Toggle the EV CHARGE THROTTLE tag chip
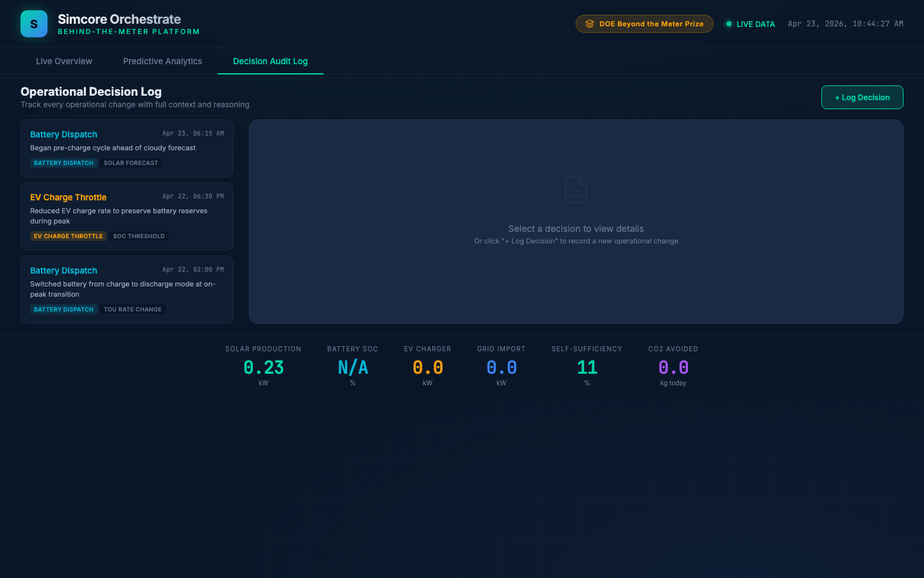The height and width of the screenshot is (578, 924). (68, 236)
